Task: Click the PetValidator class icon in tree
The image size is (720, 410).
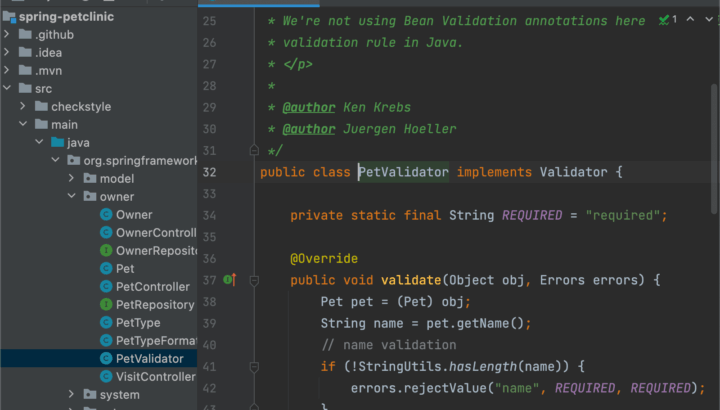Action: (106, 358)
